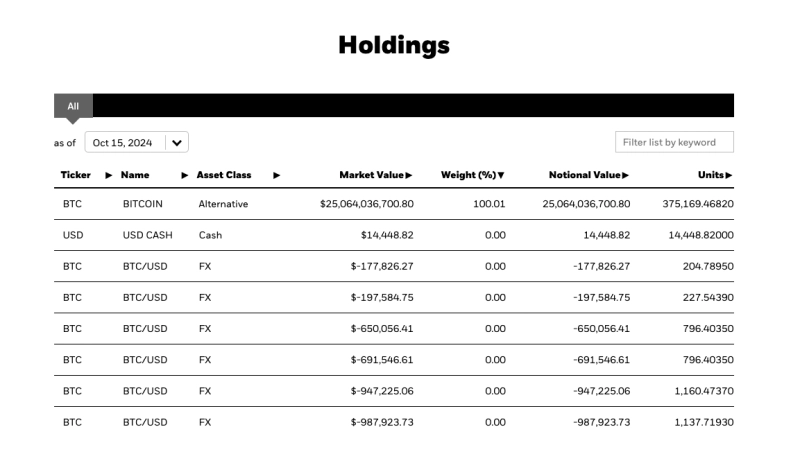Viewport: 800px width, 454px height.
Task: Click the Name column sort arrow
Action: 185,176
